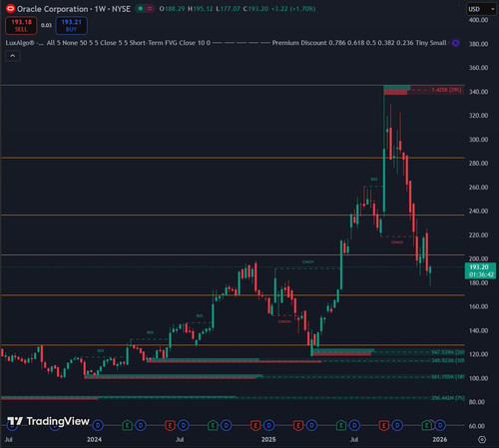Image resolution: width=499 pixels, height=448 pixels.
Task: Click the September 2025 red earnings marker
Action: (x=384, y=425)
